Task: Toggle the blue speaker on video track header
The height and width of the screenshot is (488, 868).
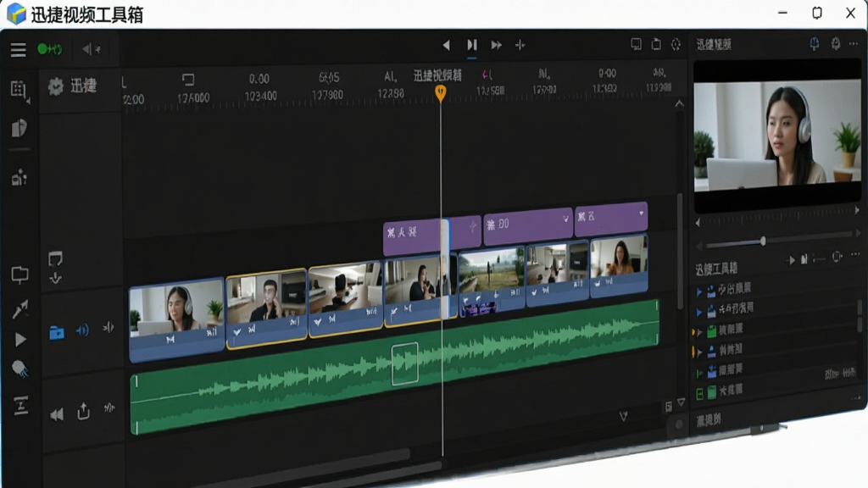Action: tap(82, 331)
